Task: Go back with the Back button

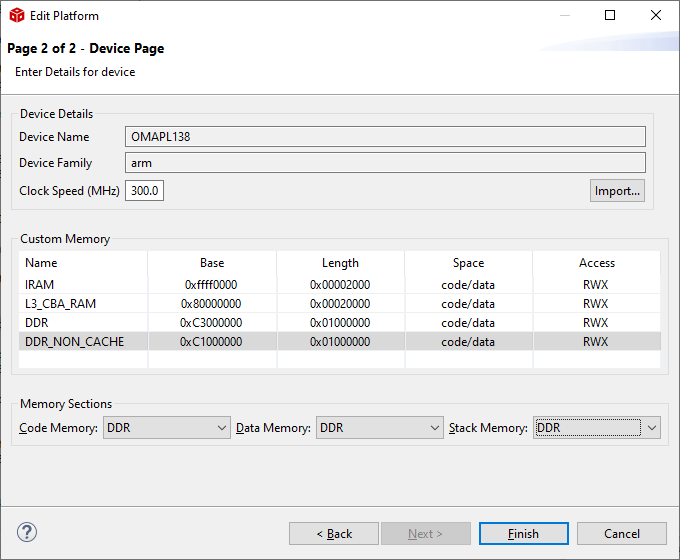Action: [333, 534]
